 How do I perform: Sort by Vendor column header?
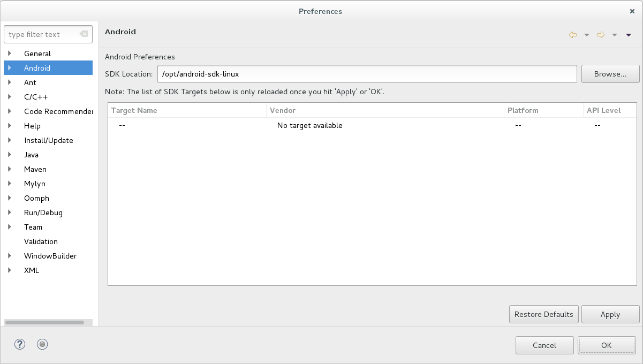[385, 110]
